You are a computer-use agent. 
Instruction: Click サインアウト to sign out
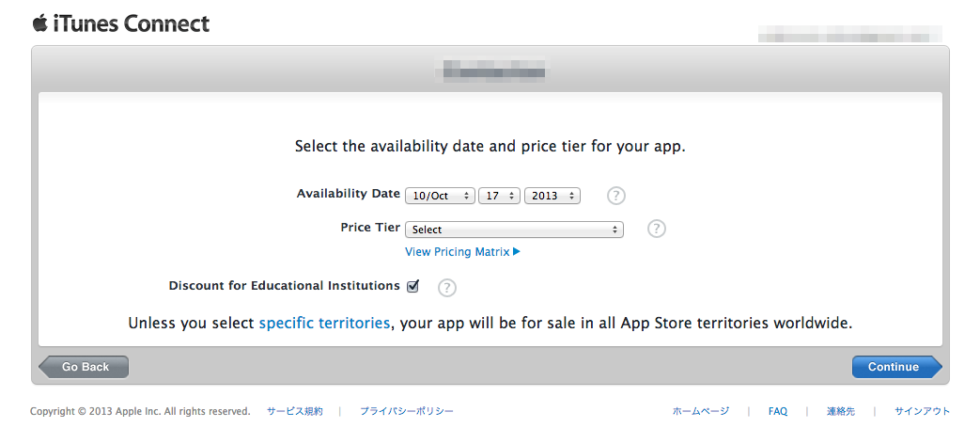tap(922, 411)
